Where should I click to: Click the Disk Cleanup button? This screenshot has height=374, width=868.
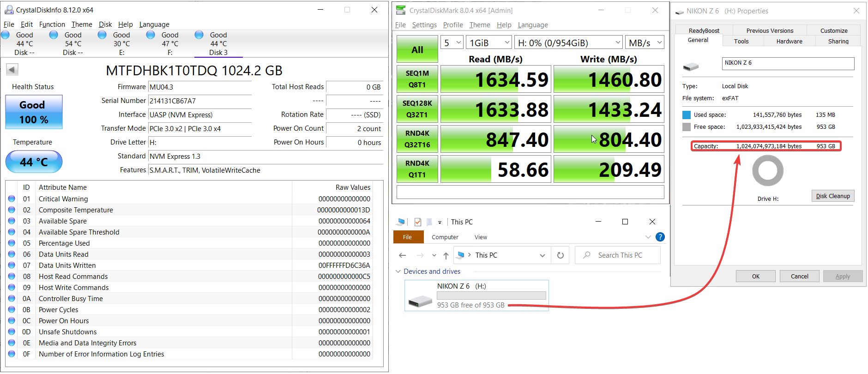tap(833, 196)
